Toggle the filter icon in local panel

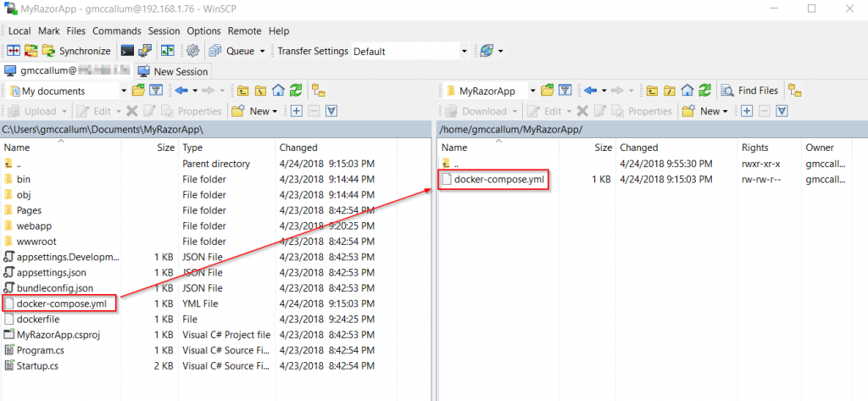tap(157, 90)
